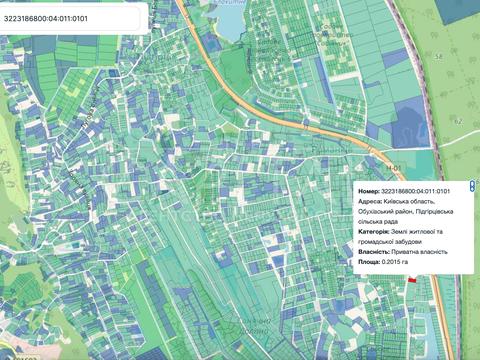
Task: Select the red highlighted parcel marker
Action: click(x=412, y=280)
